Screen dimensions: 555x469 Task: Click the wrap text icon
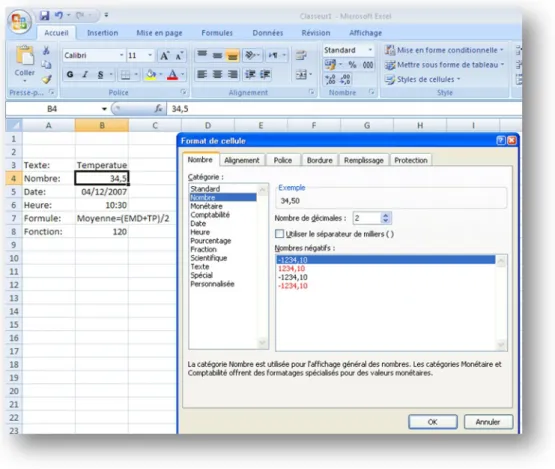point(301,55)
